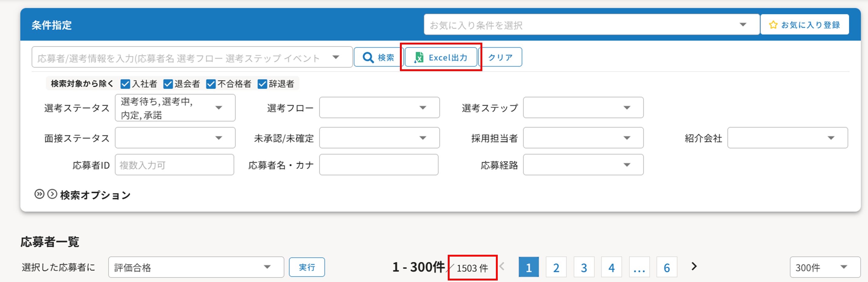Viewport: 868px width, 282px height.
Task: Click the 1 - 300件 range text
Action: (x=418, y=267)
